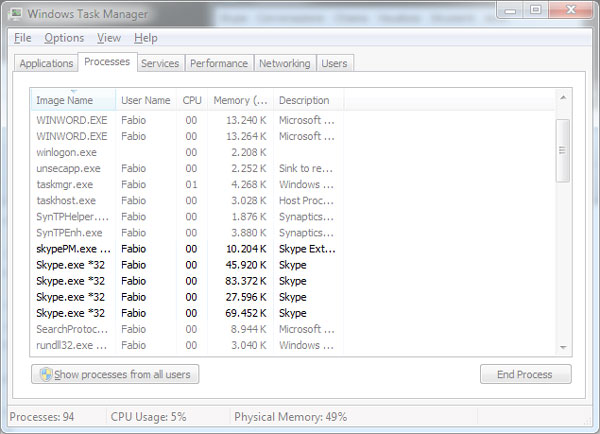Click the End Process button
Screen dimensions: 600x434
(525, 374)
